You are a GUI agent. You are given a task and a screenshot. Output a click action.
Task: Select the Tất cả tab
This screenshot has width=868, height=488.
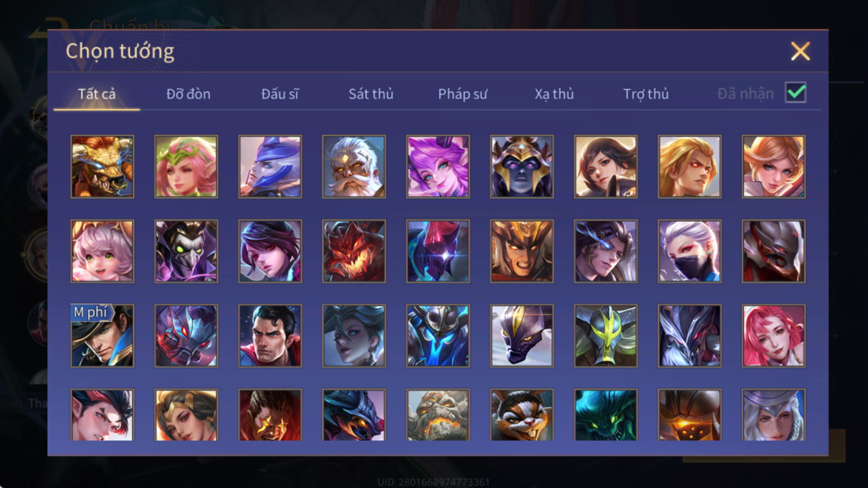(97, 94)
